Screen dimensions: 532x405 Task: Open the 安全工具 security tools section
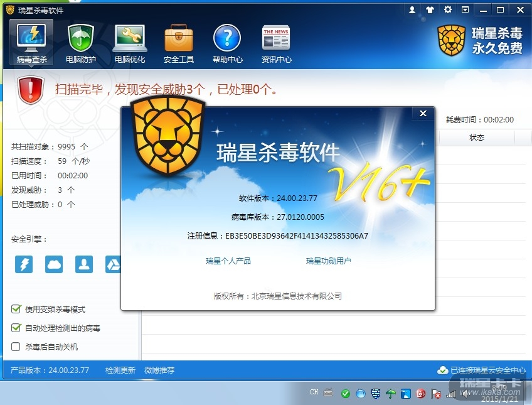[x=179, y=43]
